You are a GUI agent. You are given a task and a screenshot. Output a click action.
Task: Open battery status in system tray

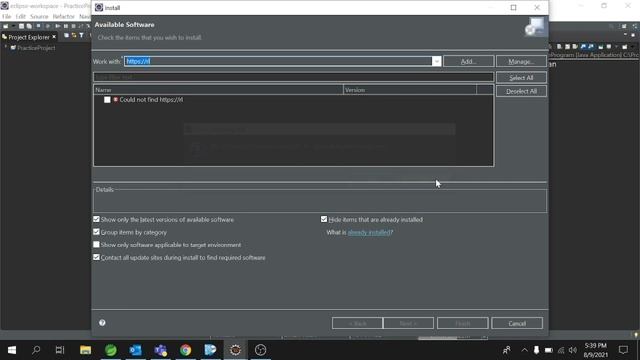point(549,350)
